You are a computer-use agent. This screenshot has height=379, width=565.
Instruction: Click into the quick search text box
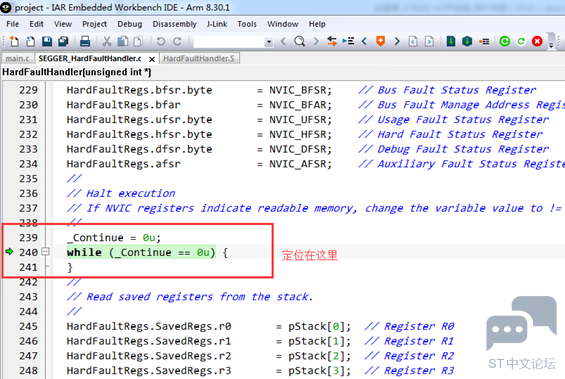229,42
